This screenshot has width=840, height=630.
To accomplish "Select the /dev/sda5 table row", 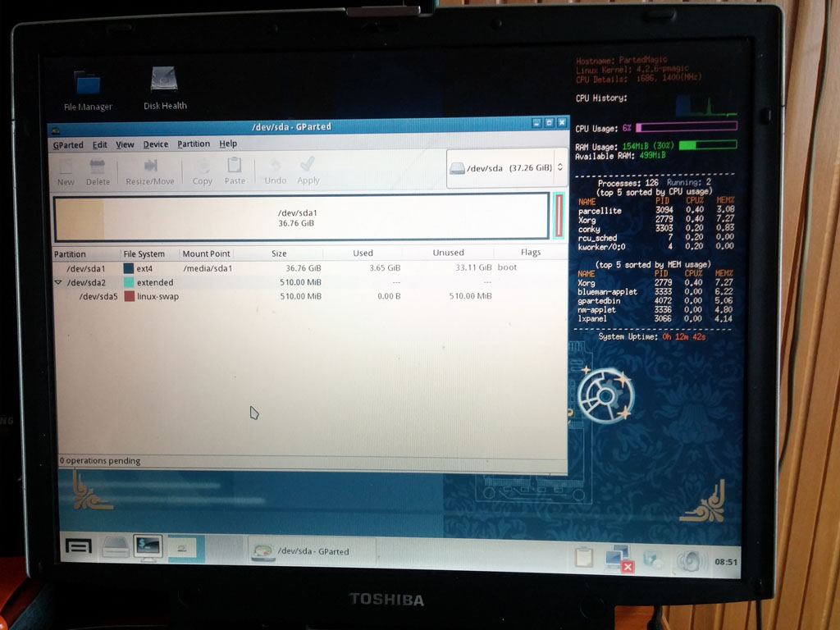I will tap(309, 296).
